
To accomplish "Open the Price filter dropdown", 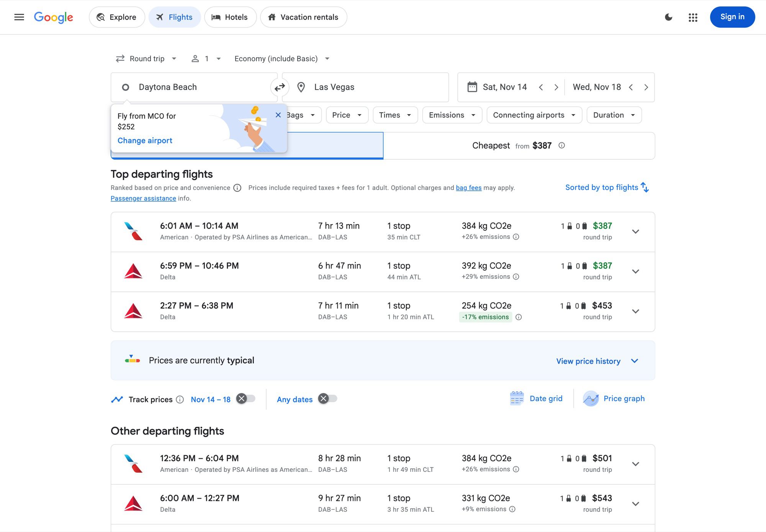I will coord(347,115).
